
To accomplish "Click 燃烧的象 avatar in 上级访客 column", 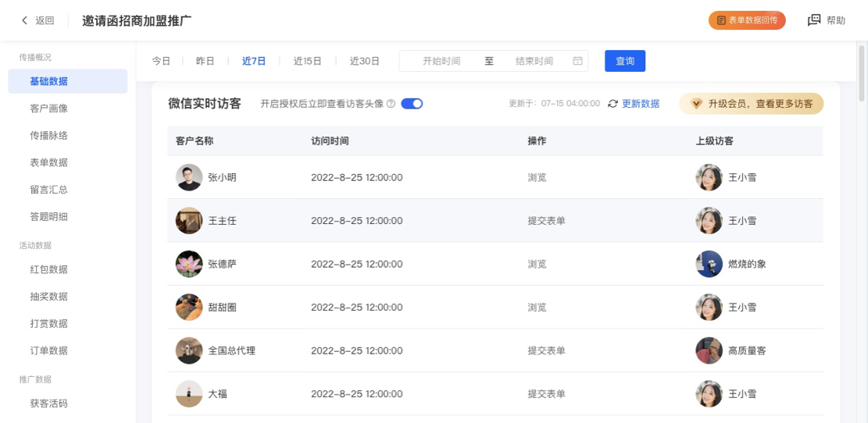I will pyautogui.click(x=709, y=264).
